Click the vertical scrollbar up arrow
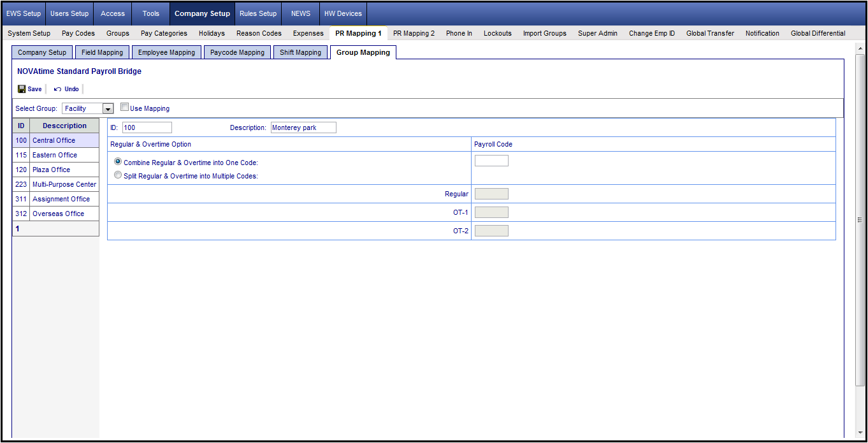This screenshot has width=868, height=443. 860,48
